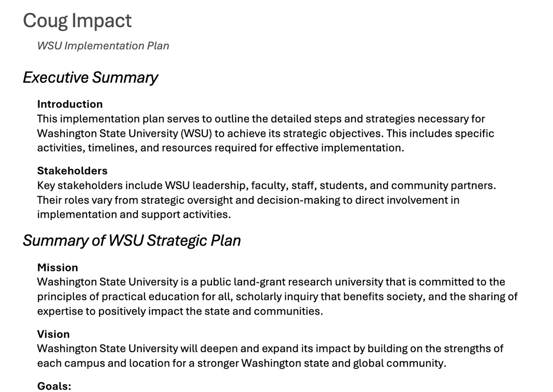Click the bold "Introduction" subheading
The height and width of the screenshot is (392, 553).
click(70, 104)
